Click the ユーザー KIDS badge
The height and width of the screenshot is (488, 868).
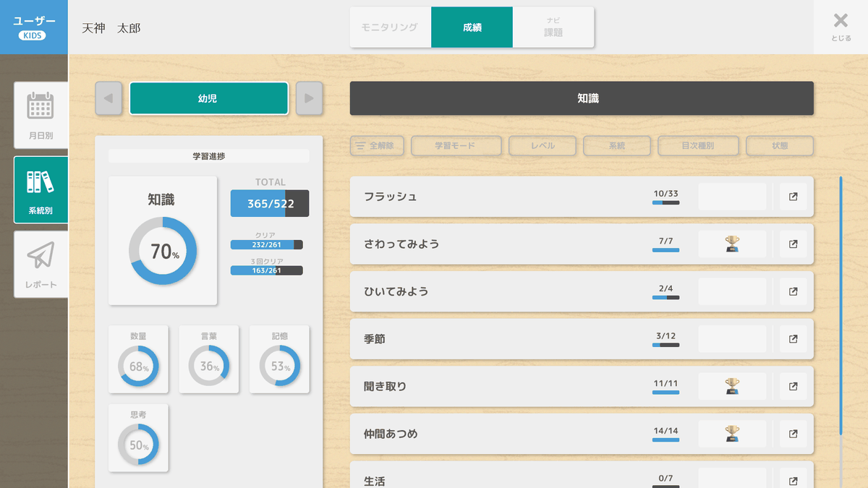tap(34, 27)
